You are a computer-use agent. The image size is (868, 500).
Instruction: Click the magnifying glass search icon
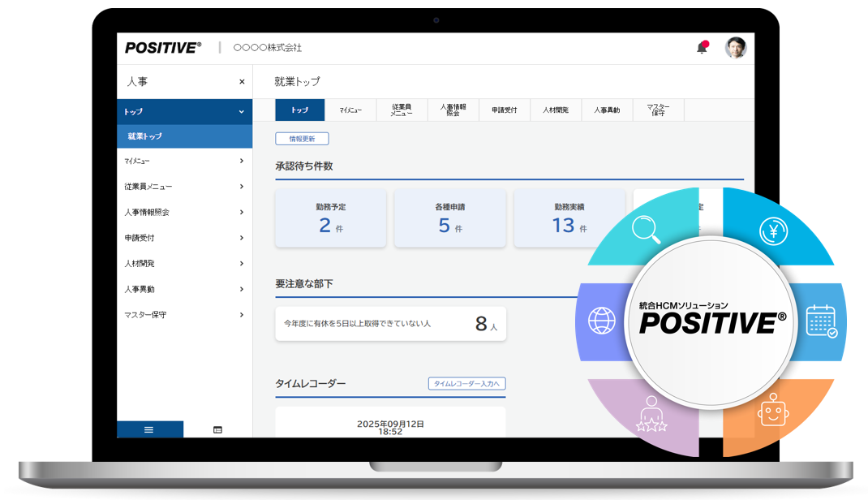pos(646,230)
